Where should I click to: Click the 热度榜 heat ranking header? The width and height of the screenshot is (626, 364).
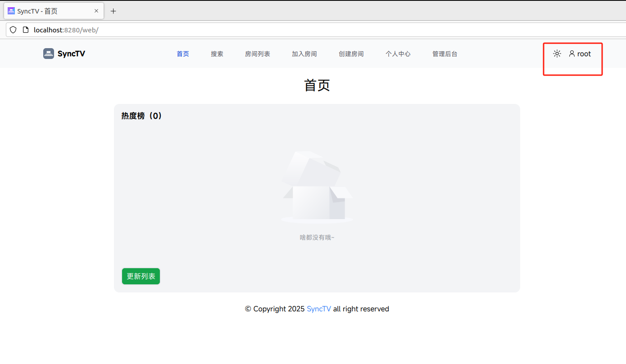pos(141,116)
